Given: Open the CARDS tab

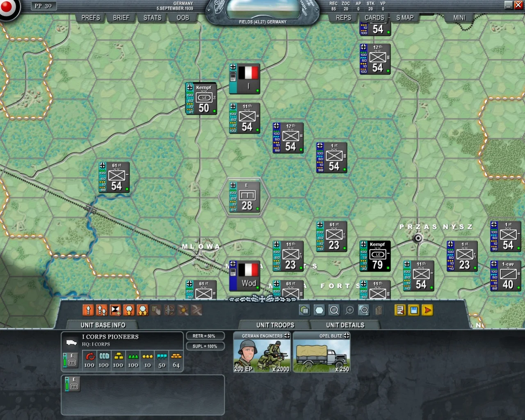Looking at the screenshot, I should coord(374,18).
